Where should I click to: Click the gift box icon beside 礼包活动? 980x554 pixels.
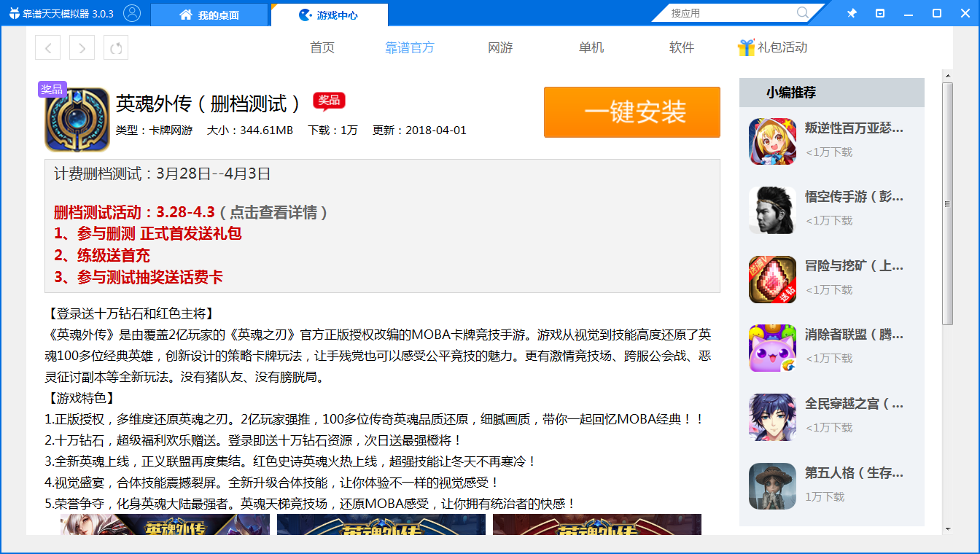coord(745,48)
